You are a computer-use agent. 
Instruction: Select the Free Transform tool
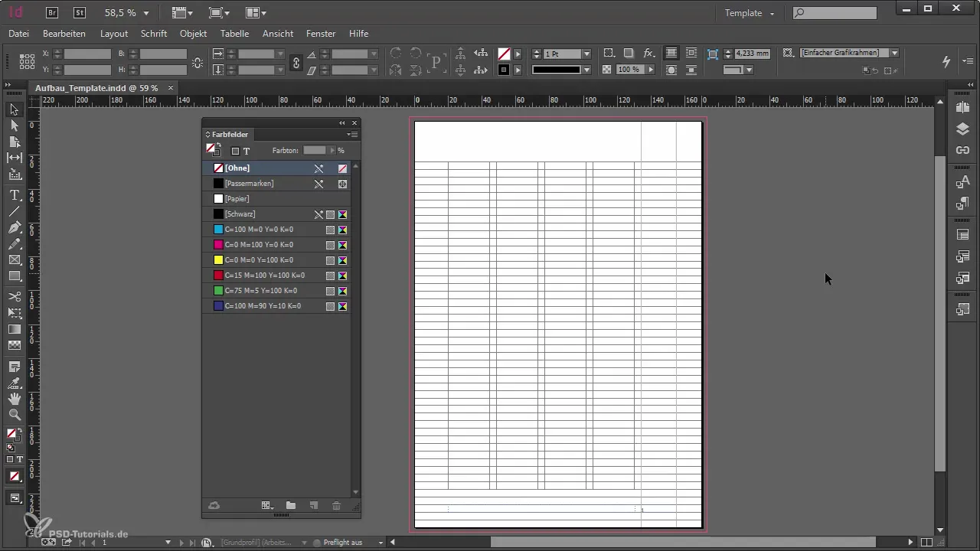pos(15,313)
